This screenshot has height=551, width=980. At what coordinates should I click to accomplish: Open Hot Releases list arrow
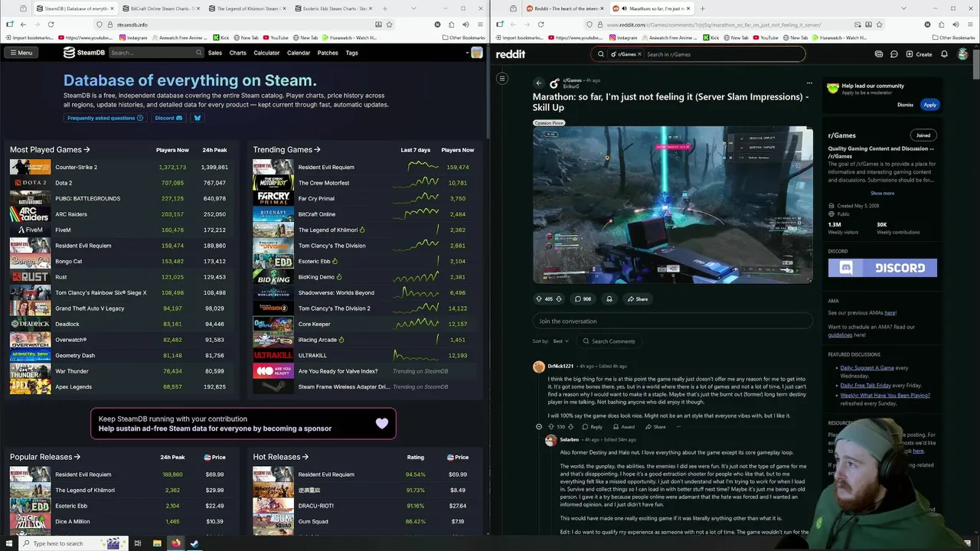[305, 457]
